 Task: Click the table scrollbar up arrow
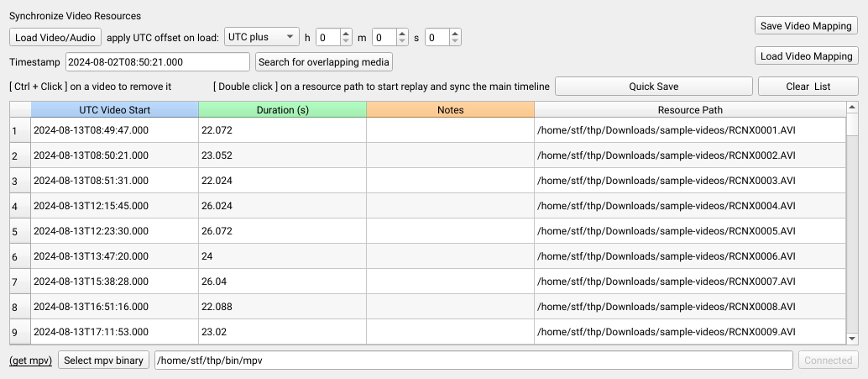(852, 107)
